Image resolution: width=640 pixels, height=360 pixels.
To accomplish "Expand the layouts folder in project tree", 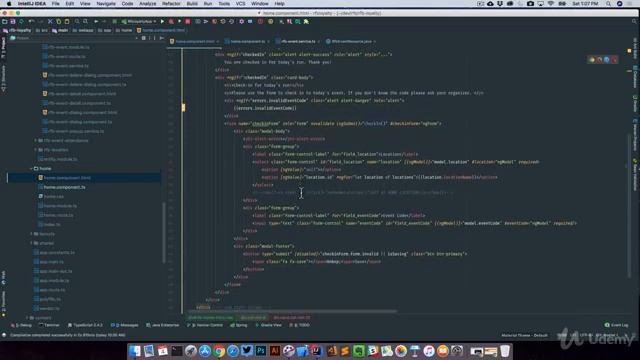I will coord(31,234).
